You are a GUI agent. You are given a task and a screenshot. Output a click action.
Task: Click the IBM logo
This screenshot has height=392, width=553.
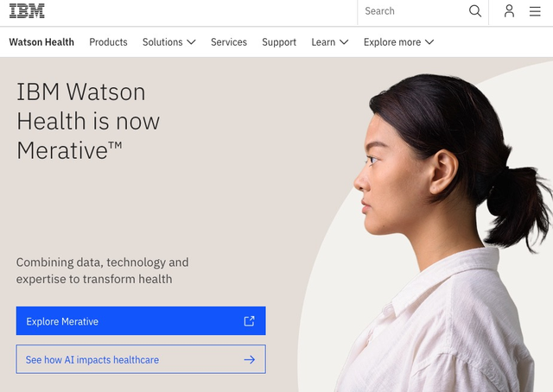pos(27,11)
